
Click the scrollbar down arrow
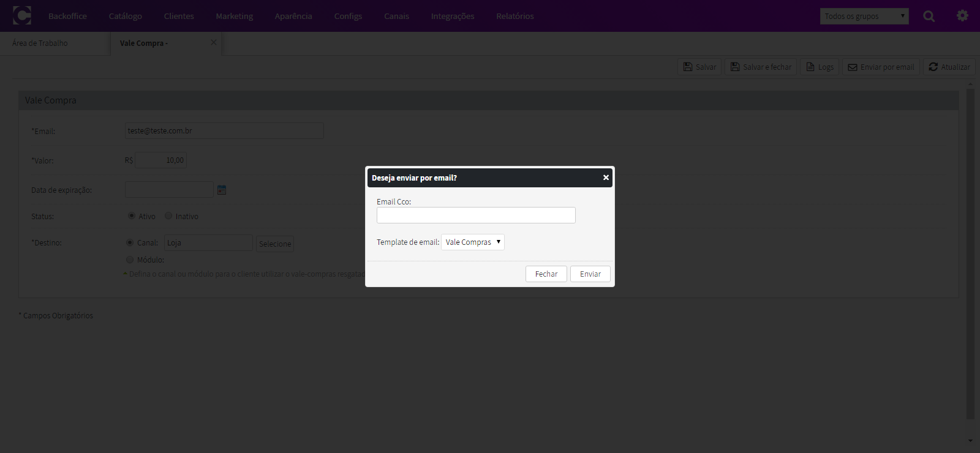coord(970,440)
